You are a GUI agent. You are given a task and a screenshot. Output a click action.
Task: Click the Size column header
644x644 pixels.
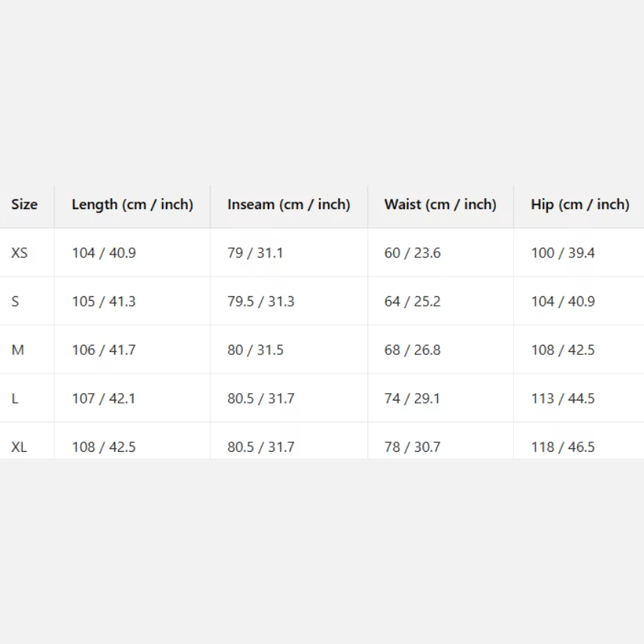click(x=24, y=205)
